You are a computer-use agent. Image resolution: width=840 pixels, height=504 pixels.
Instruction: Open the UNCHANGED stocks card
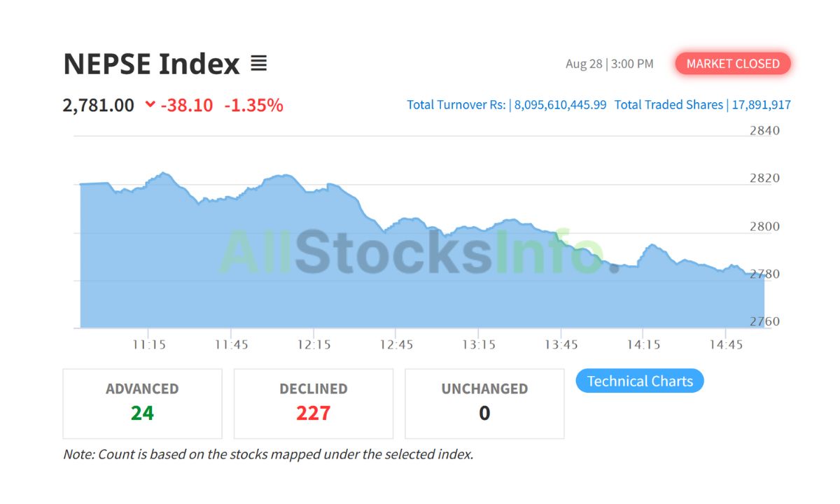[484, 403]
